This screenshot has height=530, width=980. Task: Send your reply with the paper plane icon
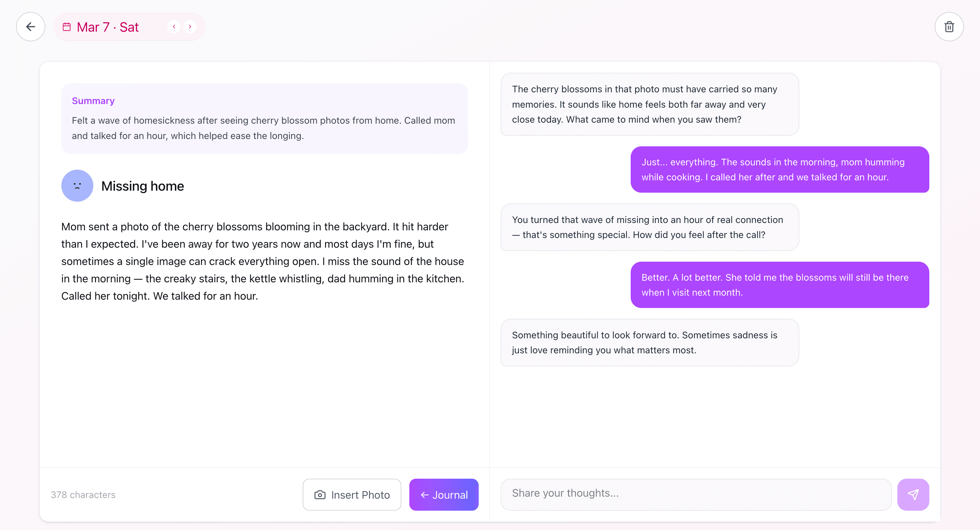[x=913, y=495]
